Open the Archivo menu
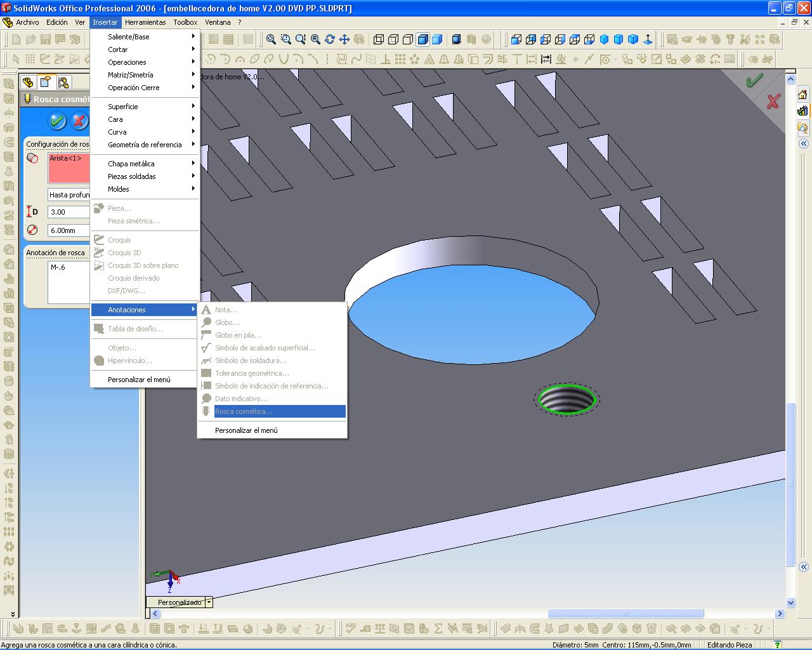This screenshot has width=812, height=650. 27,22
